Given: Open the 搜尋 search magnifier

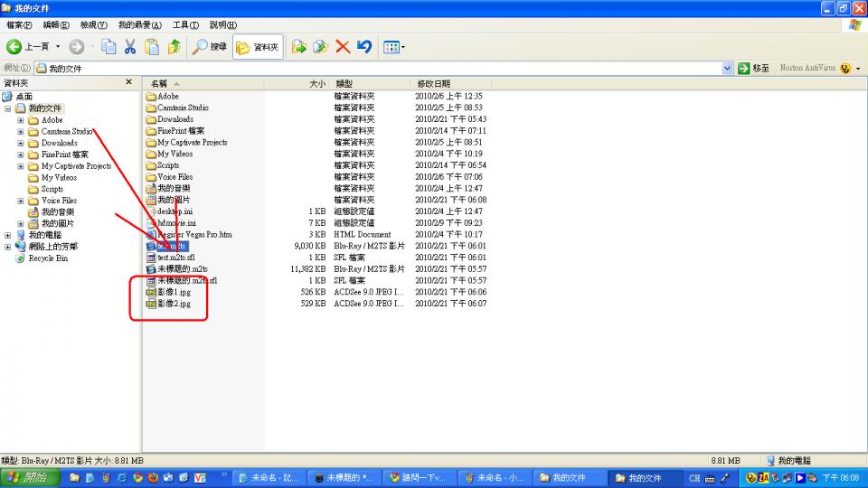Looking at the screenshot, I should point(210,47).
